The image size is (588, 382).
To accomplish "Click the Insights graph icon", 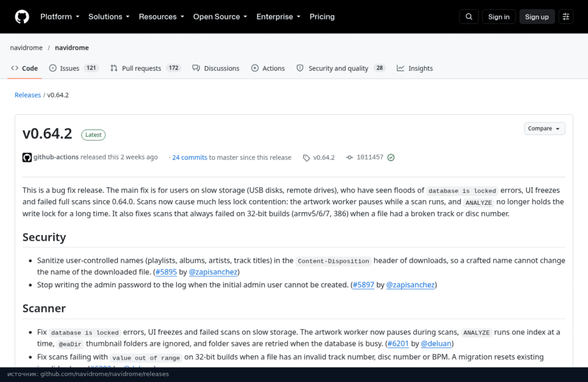I will (400, 68).
